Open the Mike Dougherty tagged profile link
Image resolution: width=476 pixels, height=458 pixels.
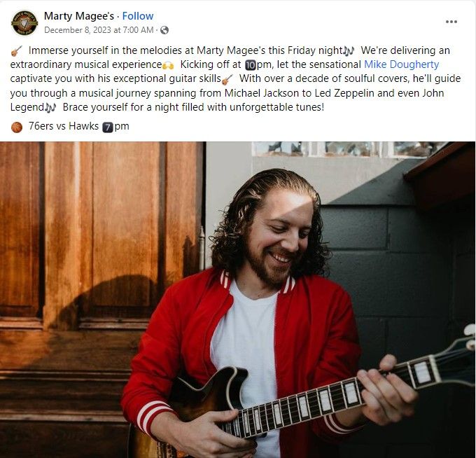(401, 64)
